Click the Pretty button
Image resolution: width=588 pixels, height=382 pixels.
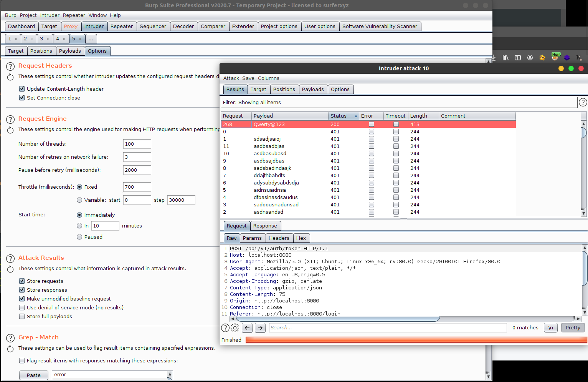point(573,328)
